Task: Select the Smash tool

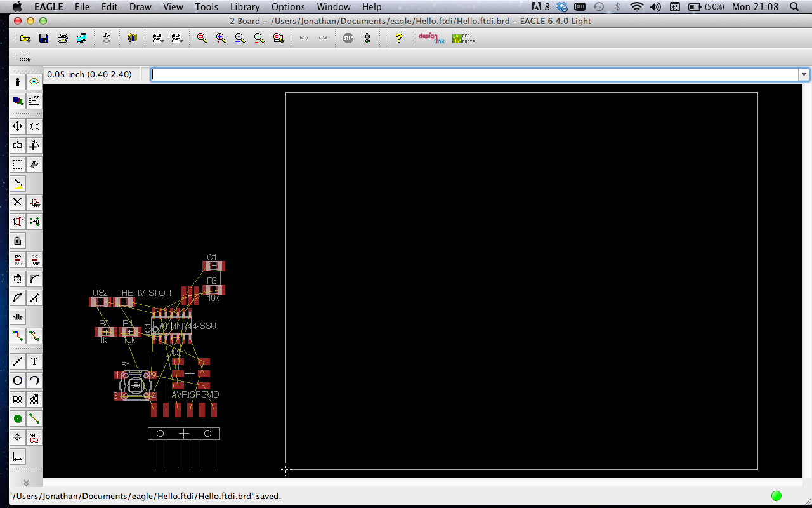Action: pos(18,279)
